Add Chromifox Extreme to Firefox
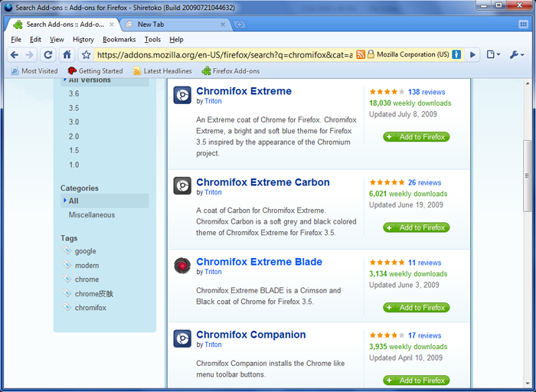Image resolution: width=536 pixels, height=392 pixels. click(x=416, y=137)
